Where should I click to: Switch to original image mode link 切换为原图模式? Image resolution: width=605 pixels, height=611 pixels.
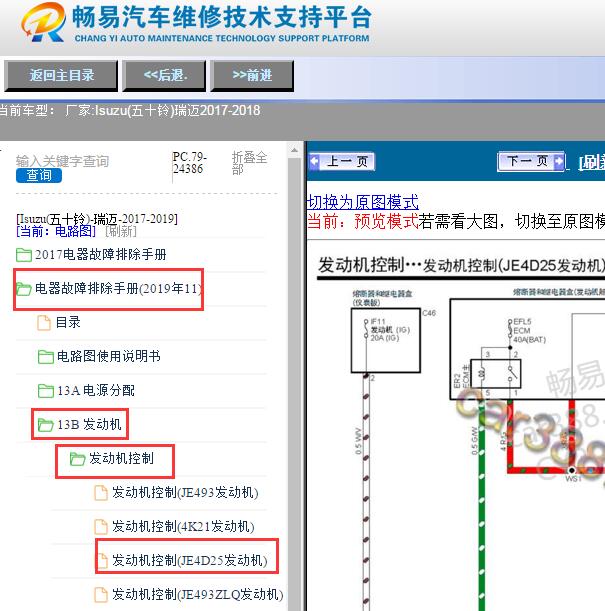[x=362, y=202]
